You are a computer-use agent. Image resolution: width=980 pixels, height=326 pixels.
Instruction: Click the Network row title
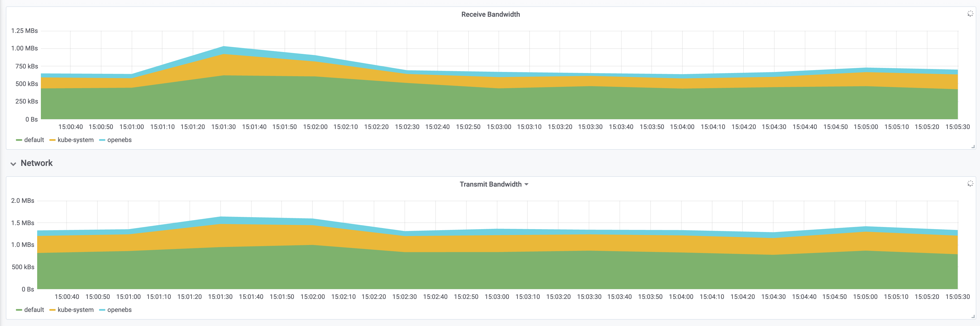(37, 163)
